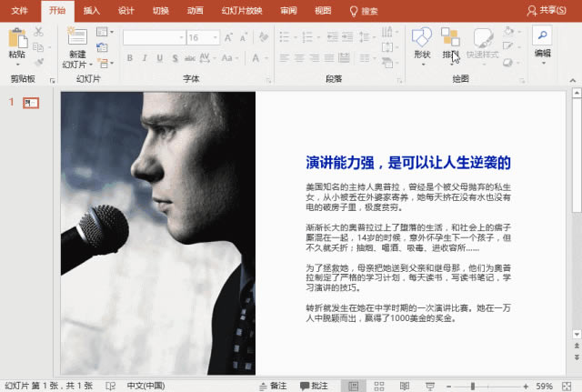
Task: Open the font name combo box
Action: (x=154, y=37)
